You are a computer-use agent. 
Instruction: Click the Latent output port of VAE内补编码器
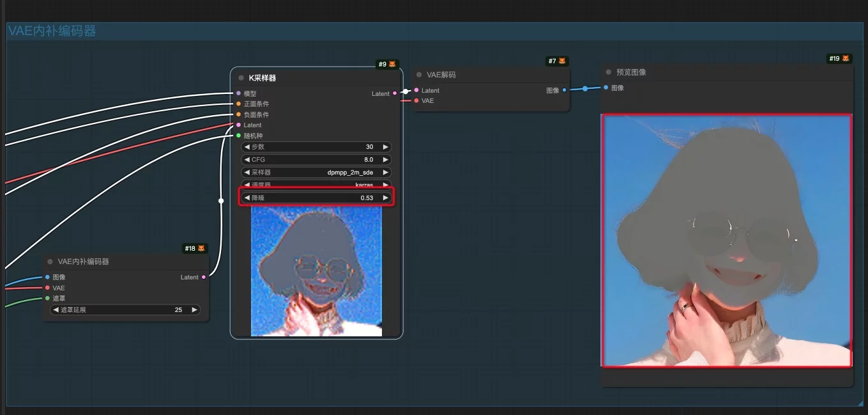pyautogui.click(x=204, y=277)
